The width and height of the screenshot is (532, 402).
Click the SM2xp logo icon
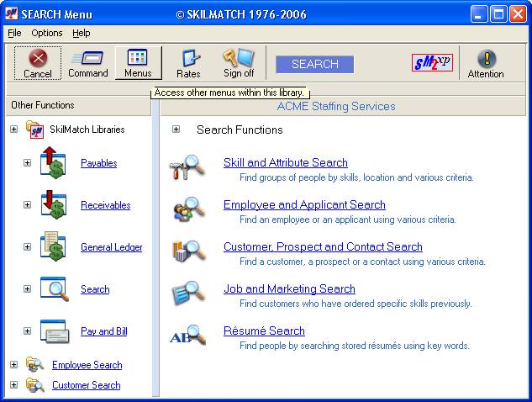(432, 62)
